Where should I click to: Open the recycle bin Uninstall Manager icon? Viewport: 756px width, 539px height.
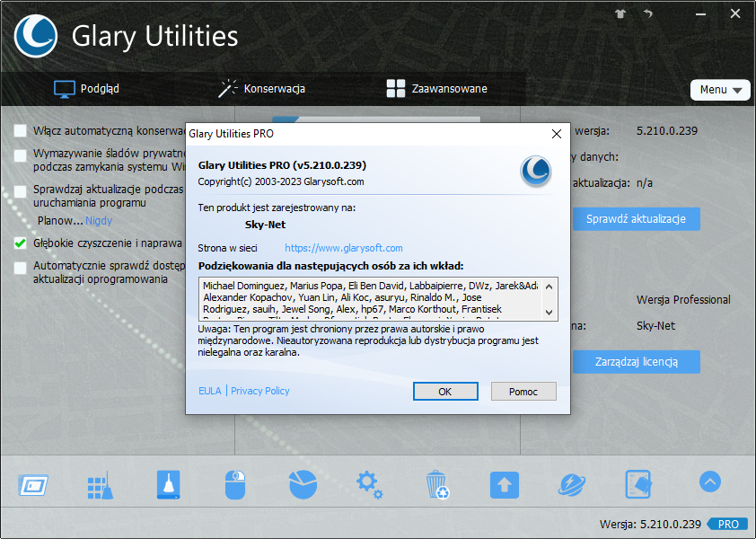pyautogui.click(x=437, y=484)
